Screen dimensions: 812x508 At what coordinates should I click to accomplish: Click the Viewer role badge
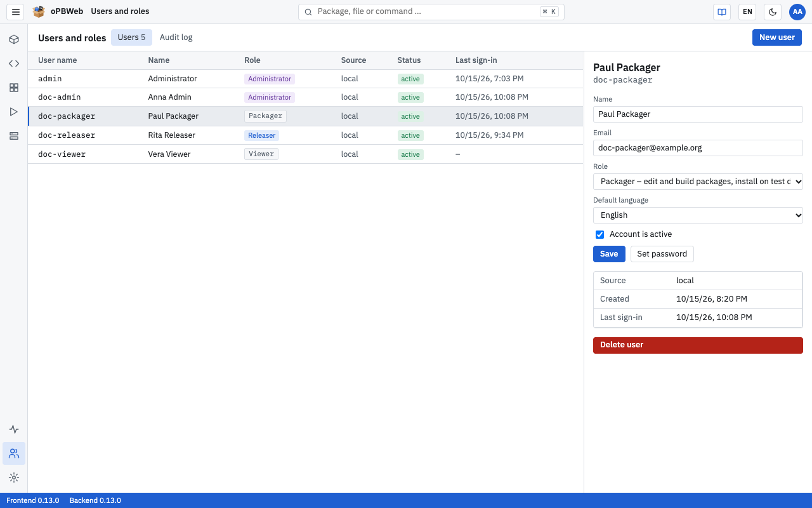261,154
